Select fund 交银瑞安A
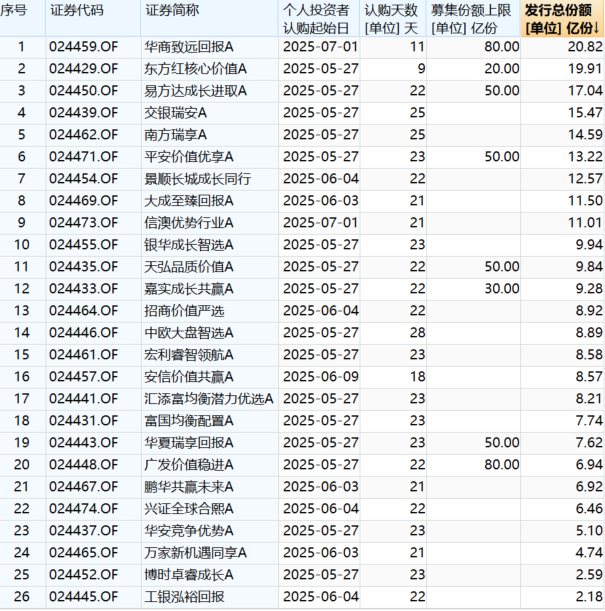 click(x=175, y=113)
